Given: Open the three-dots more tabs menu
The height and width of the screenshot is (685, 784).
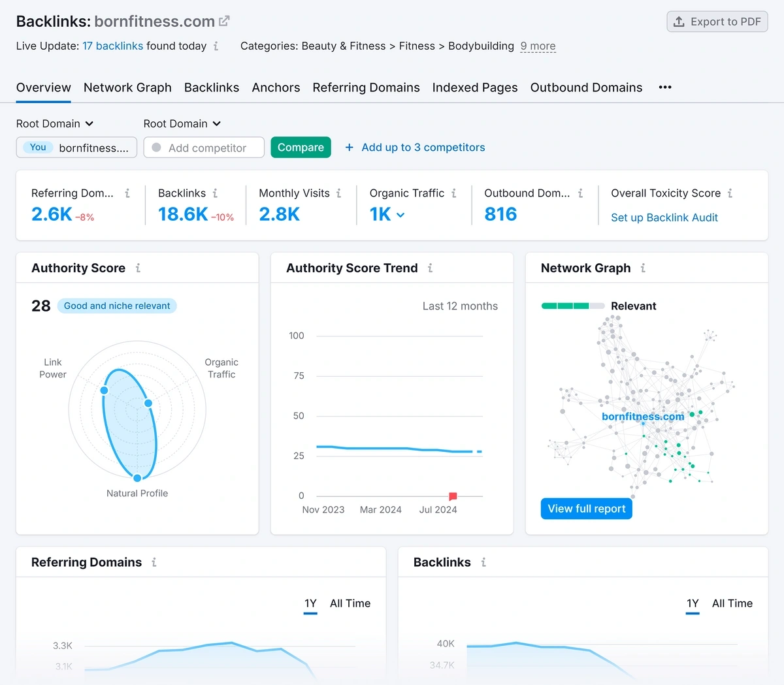Looking at the screenshot, I should 665,88.
